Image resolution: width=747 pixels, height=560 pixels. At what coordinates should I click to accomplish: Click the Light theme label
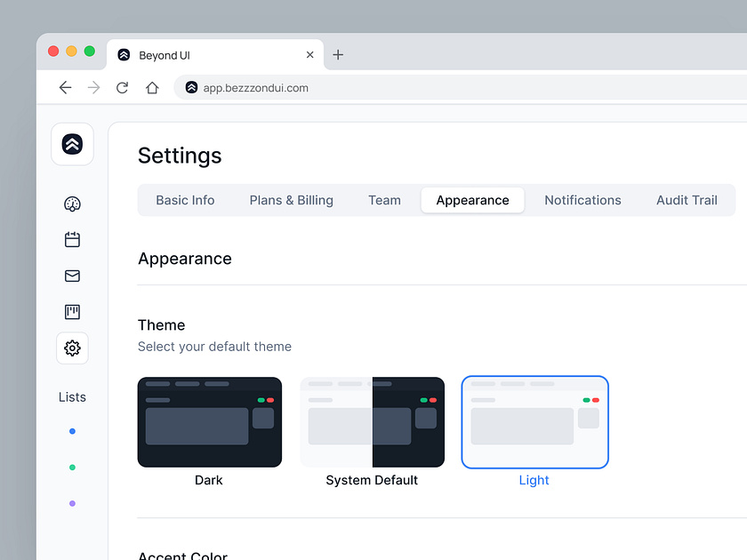pos(534,480)
